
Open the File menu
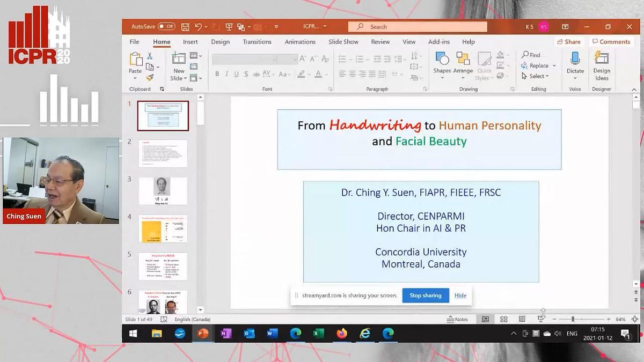[x=134, y=42]
